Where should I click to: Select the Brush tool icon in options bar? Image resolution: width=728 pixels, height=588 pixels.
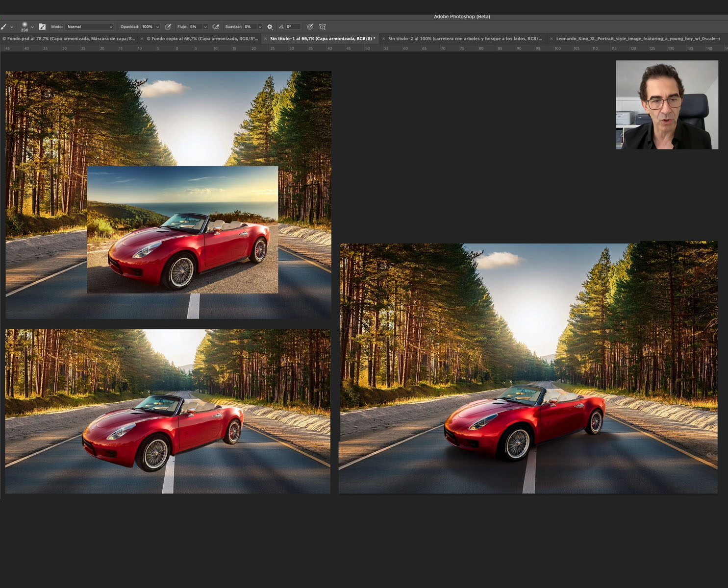tap(4, 27)
